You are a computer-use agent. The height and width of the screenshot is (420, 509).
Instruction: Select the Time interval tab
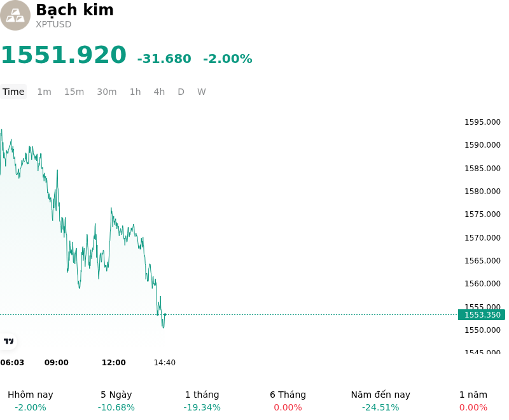coord(13,92)
